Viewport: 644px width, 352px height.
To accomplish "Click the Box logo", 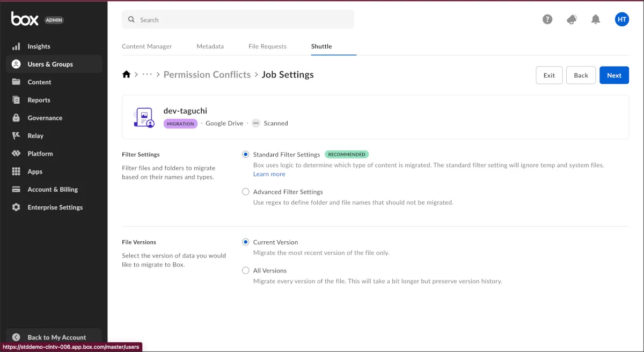I will [25, 19].
